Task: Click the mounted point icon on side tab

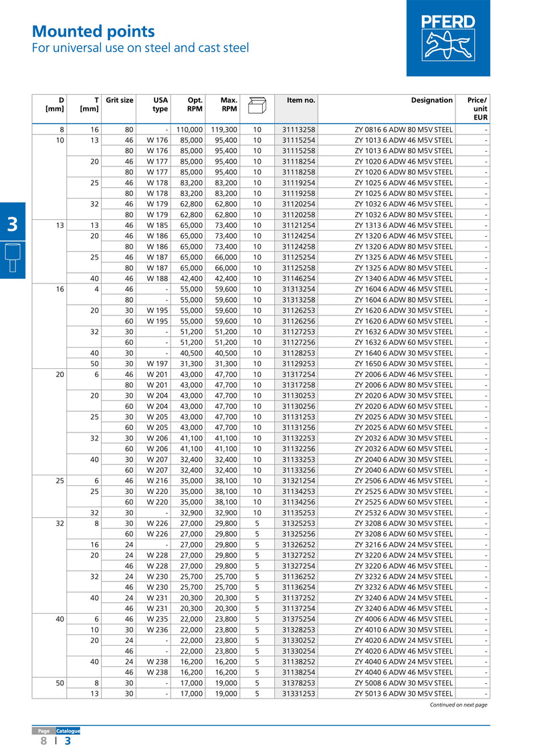Action: [12, 257]
